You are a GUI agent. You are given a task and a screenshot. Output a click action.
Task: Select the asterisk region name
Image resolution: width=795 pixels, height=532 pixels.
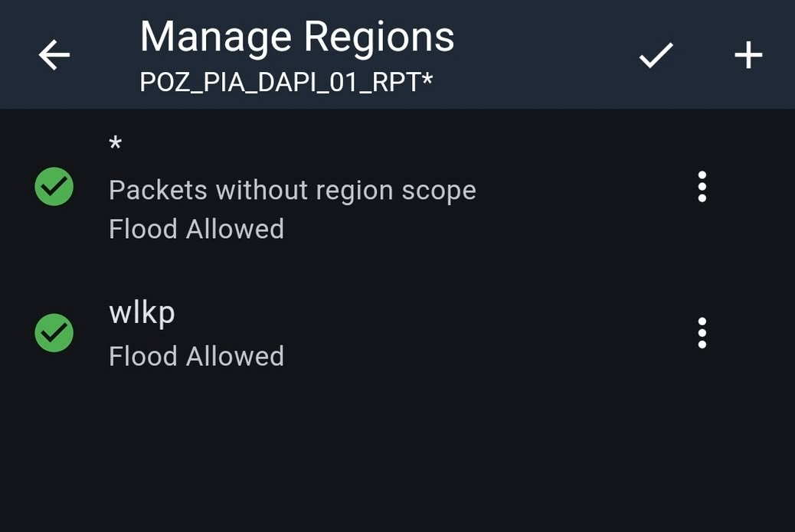[116, 145]
